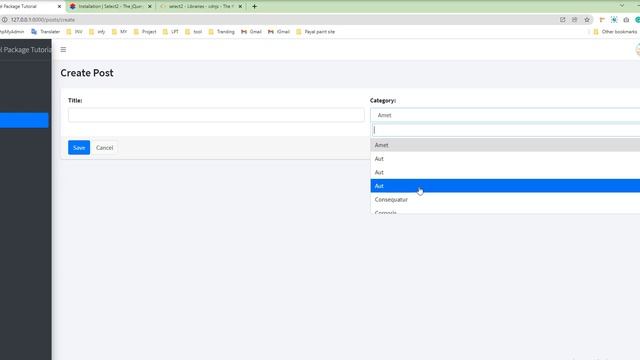The image size is (640, 360).
Task: Click the Create Post heading
Action: tap(87, 73)
